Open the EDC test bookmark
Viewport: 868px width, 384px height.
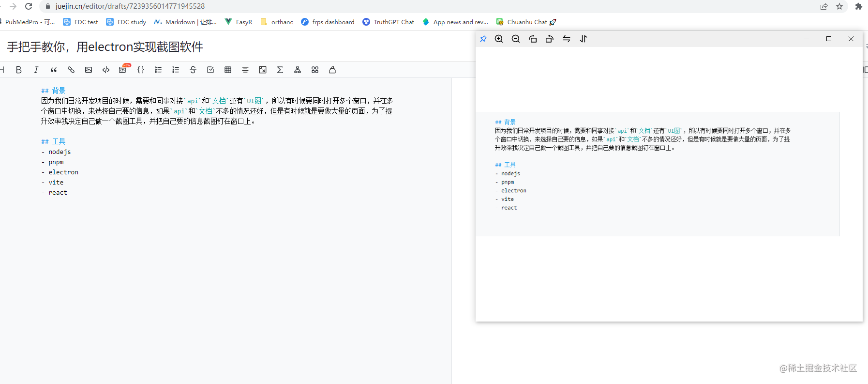coord(80,22)
